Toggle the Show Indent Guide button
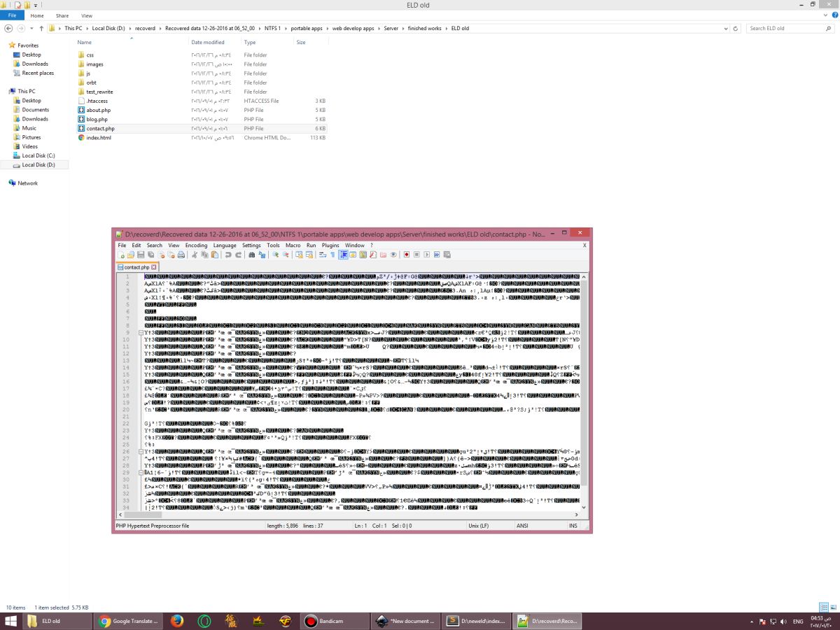 tap(344, 255)
